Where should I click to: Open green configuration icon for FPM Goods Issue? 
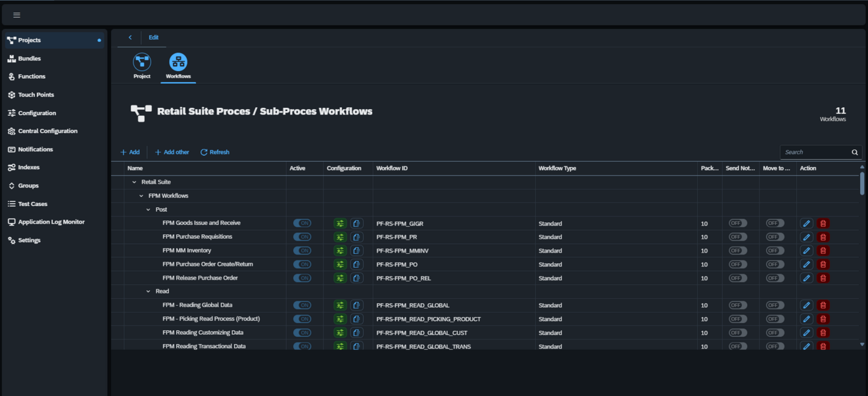[x=340, y=224]
